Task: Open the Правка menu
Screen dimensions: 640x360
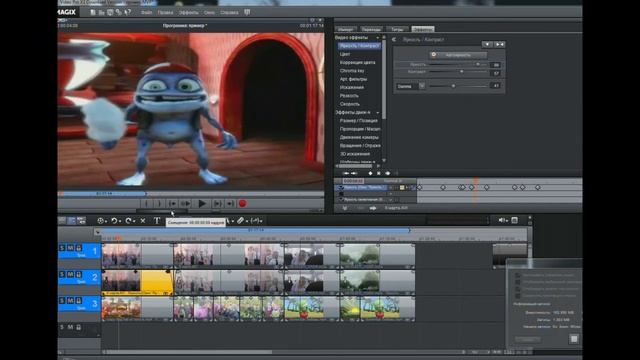Action: 165,13
